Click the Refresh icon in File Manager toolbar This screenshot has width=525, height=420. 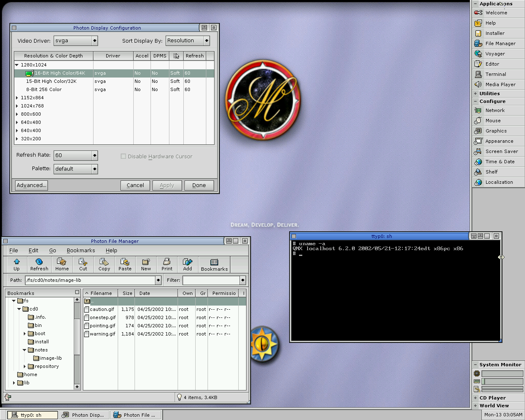39,264
